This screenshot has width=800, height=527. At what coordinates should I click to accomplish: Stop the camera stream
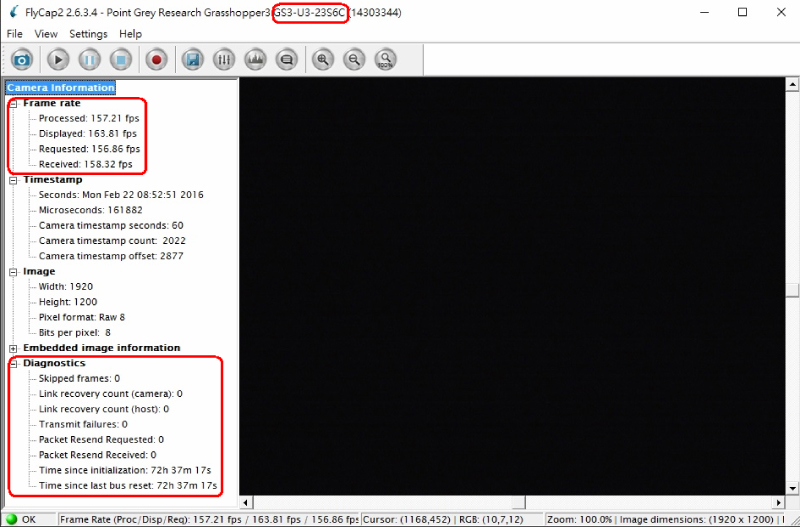coord(120,60)
